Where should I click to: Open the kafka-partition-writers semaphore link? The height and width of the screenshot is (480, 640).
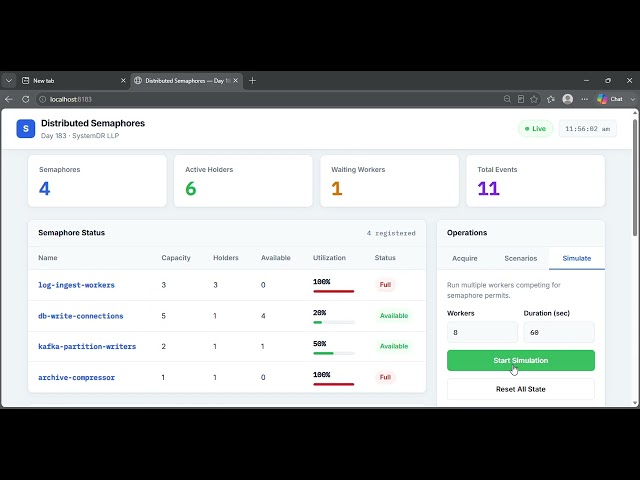pos(87,347)
